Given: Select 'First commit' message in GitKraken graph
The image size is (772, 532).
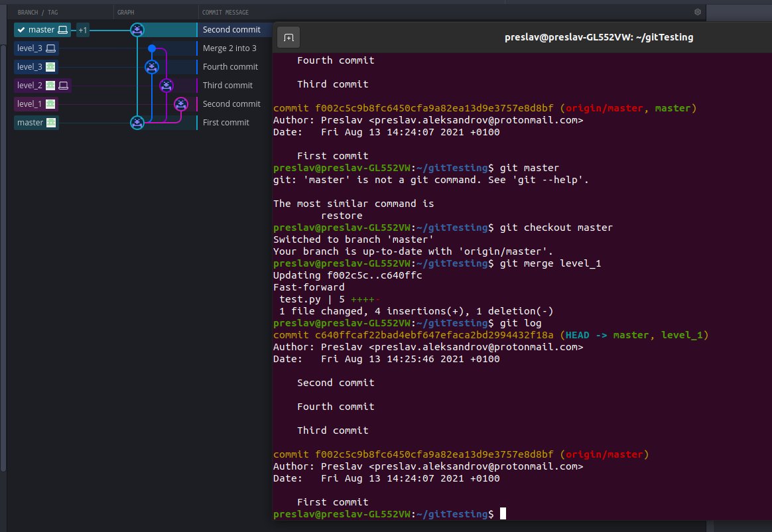Looking at the screenshot, I should pyautogui.click(x=226, y=123).
